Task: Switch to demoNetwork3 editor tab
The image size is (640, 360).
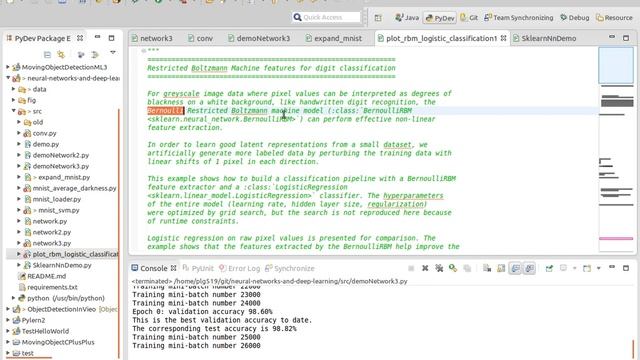Action: 259,38
